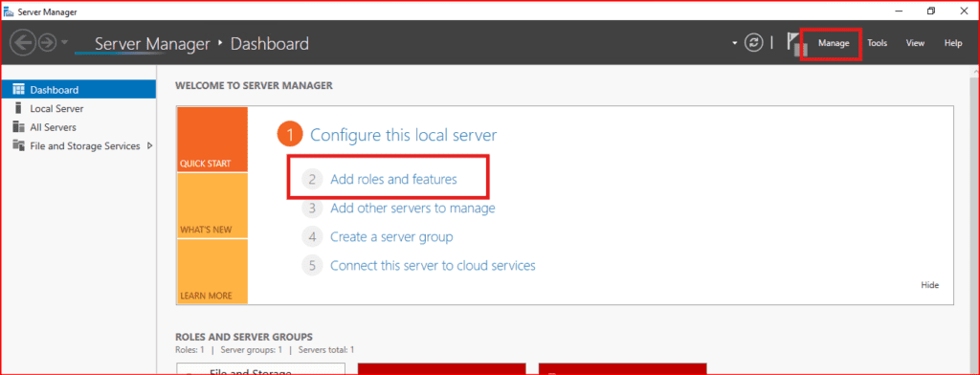Select the QUICK START tile
The width and height of the screenshot is (980, 375).
coord(212,140)
